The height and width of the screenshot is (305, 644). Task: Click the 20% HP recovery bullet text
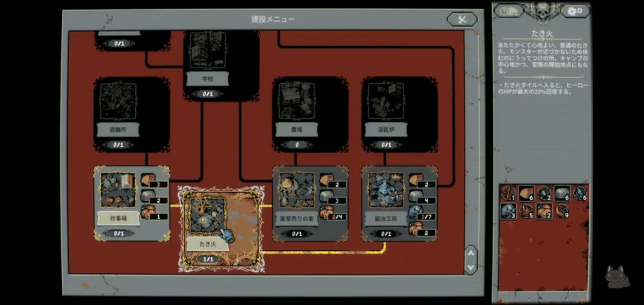(542, 88)
